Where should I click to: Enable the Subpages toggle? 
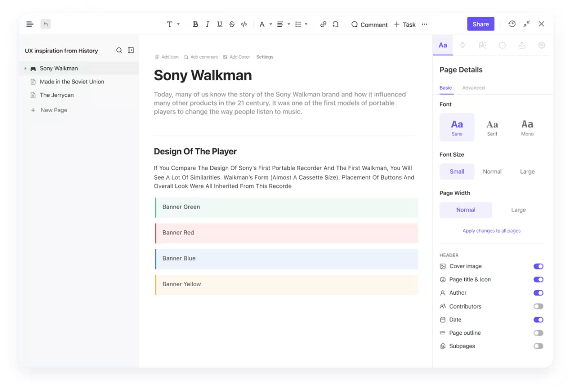tap(538, 346)
